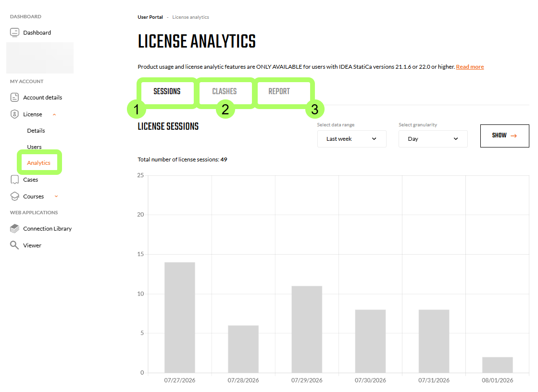This screenshot has height=392, width=538.
Task: Click the Connection Library stack icon
Action: tap(15, 228)
